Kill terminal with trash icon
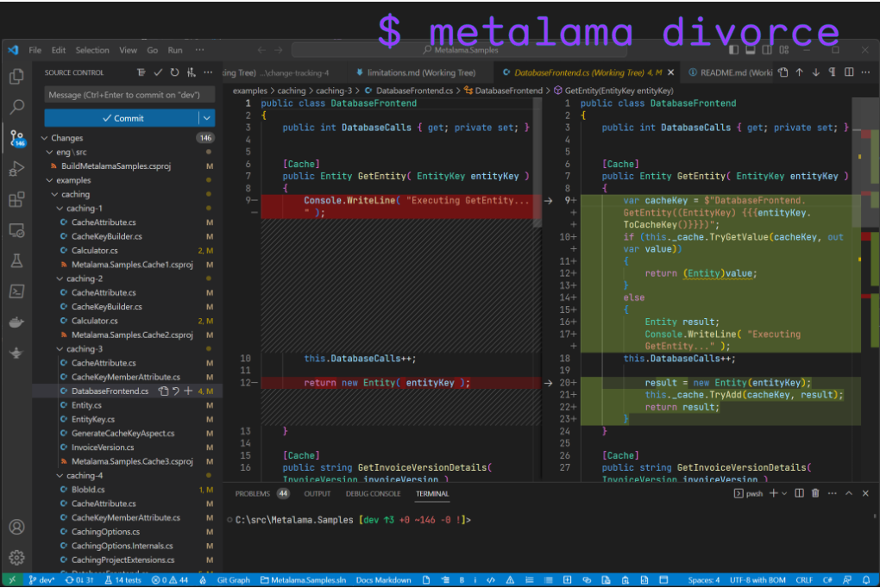Image resolution: width=880 pixels, height=588 pixels. coord(815,493)
